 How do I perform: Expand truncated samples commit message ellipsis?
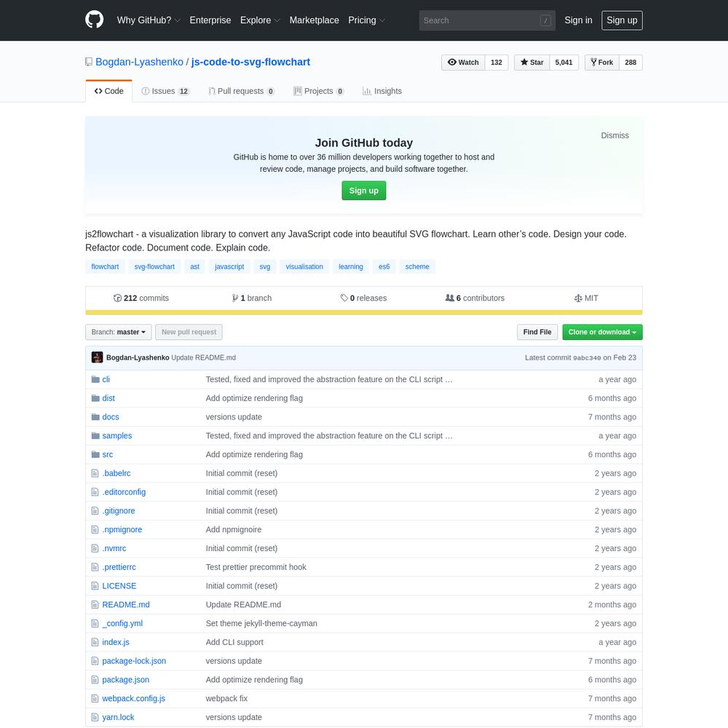click(448, 435)
